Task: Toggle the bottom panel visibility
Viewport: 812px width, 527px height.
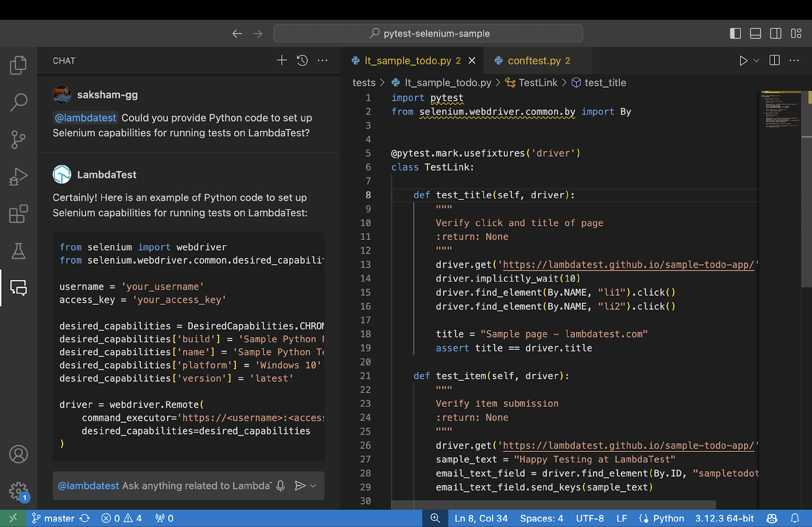Action: tap(755, 33)
